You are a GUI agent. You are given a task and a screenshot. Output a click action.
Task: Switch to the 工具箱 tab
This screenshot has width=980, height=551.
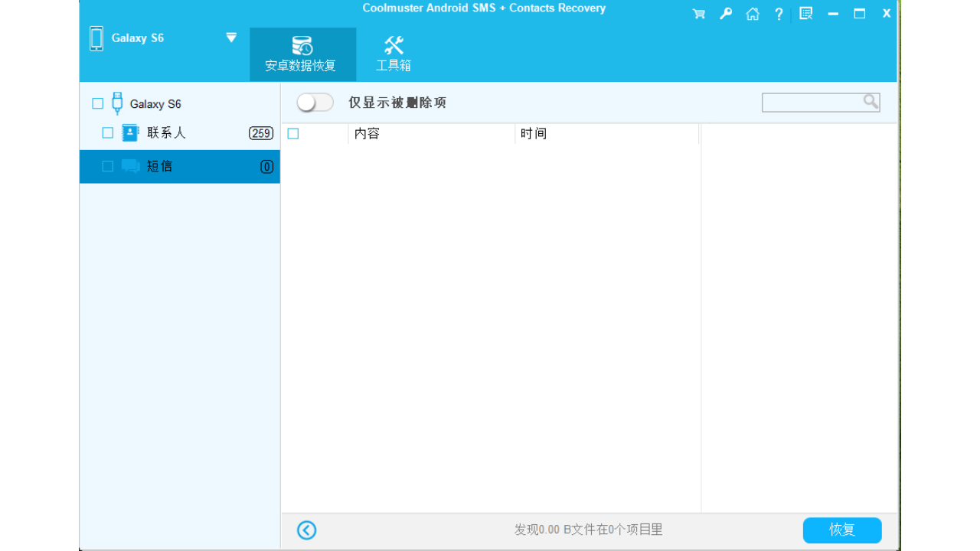pyautogui.click(x=393, y=66)
